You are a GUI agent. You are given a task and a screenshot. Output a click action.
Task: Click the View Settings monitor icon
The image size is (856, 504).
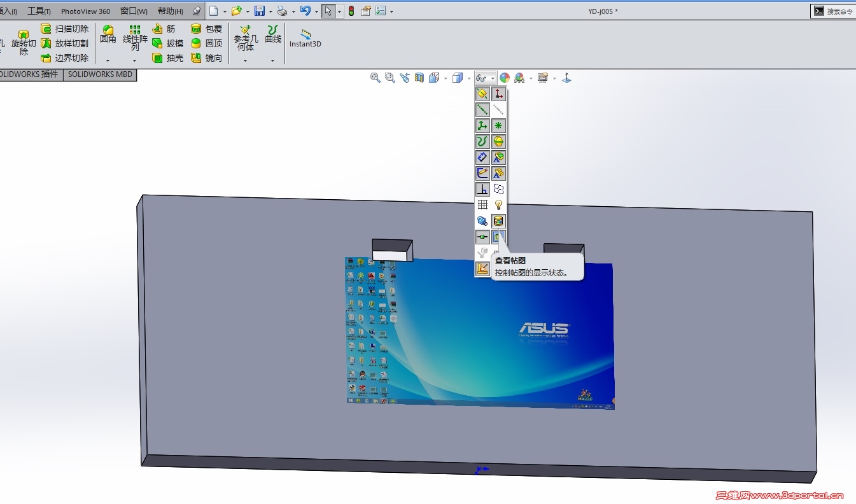[542, 78]
